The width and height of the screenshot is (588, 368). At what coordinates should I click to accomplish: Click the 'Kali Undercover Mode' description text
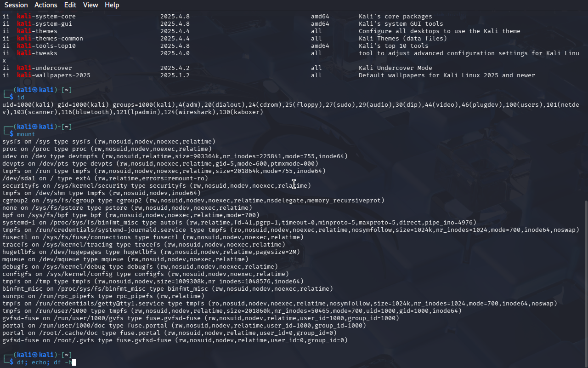[x=395, y=68]
